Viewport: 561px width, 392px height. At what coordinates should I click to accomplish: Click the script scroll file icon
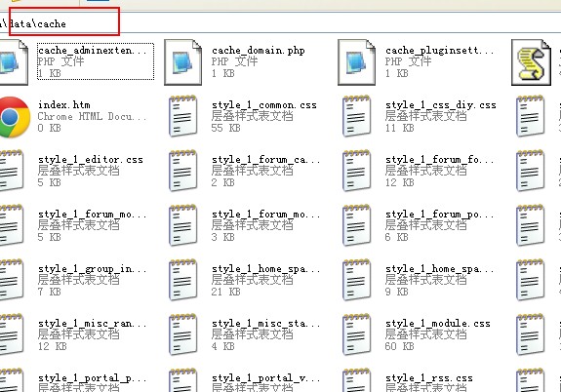pyautogui.click(x=532, y=62)
